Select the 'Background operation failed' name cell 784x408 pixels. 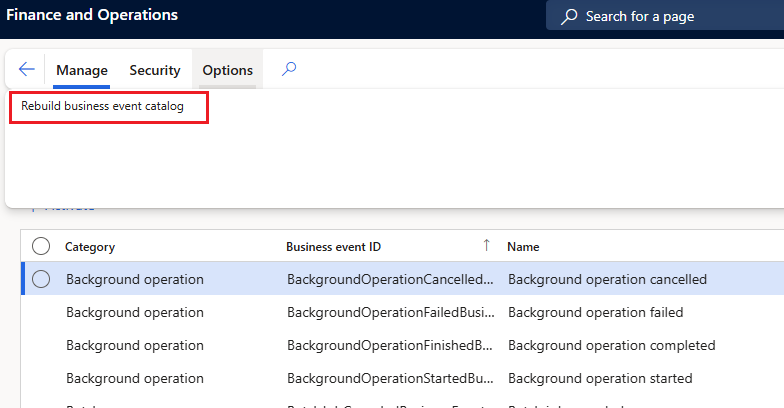point(596,312)
